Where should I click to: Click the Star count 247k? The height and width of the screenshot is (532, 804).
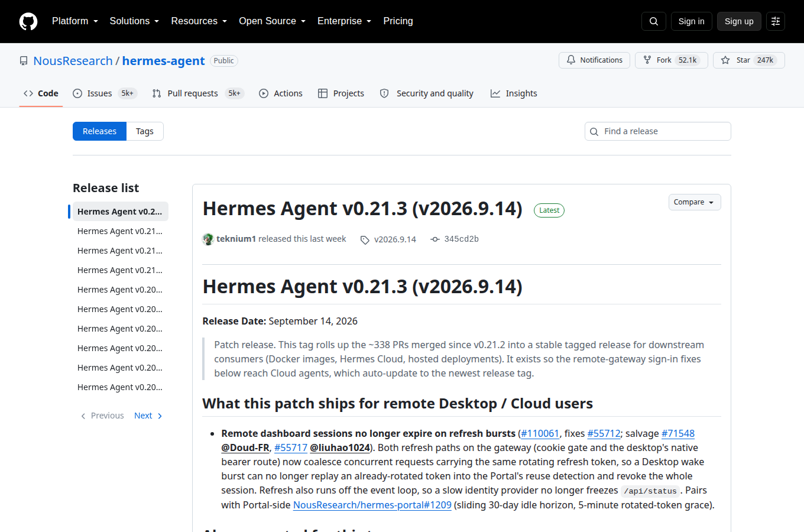point(765,60)
